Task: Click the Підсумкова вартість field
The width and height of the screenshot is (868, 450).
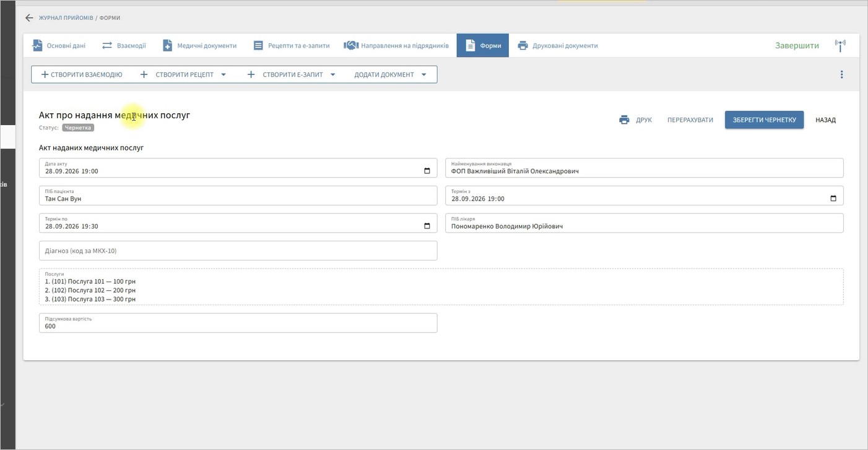Action: click(x=238, y=322)
